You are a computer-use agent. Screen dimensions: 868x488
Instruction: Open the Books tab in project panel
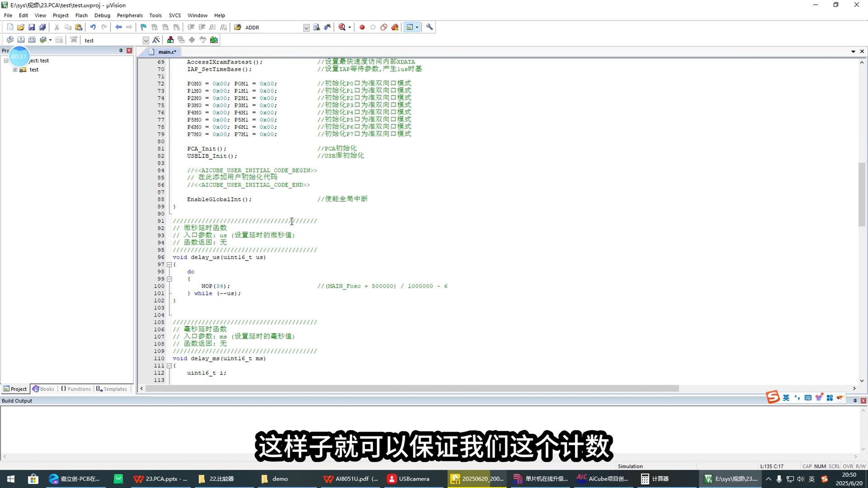(x=43, y=389)
